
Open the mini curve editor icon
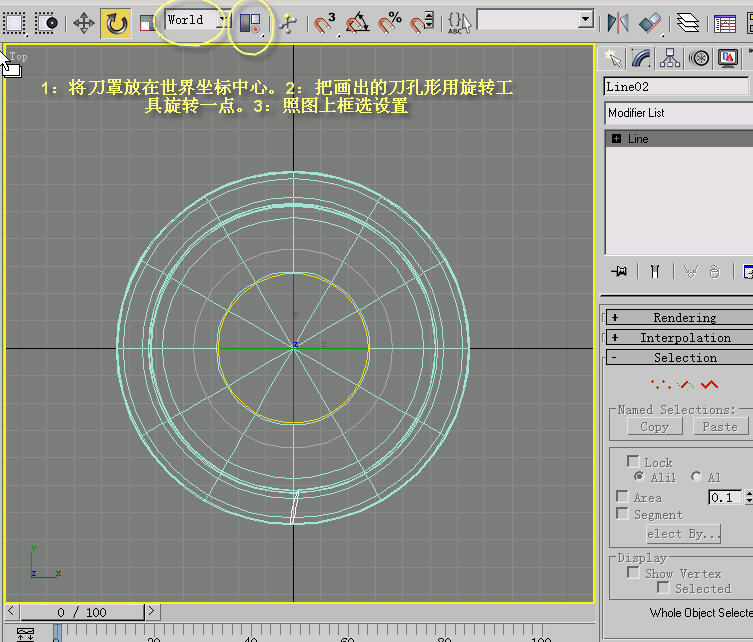pyautogui.click(x=25, y=634)
